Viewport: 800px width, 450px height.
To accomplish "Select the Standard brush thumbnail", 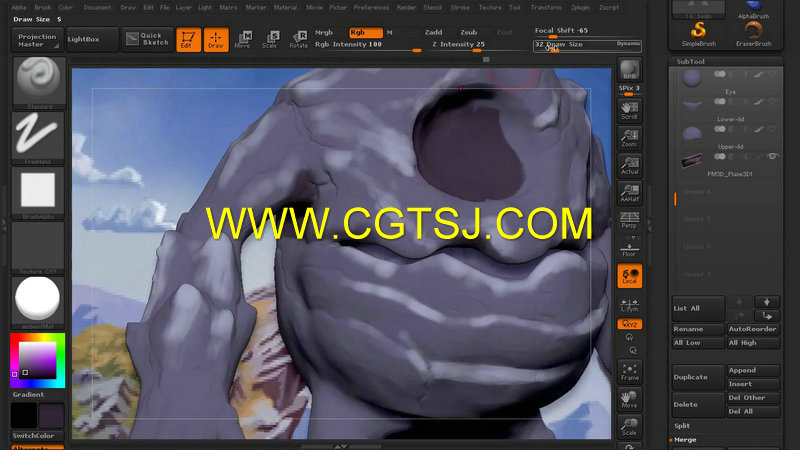I will [38, 83].
